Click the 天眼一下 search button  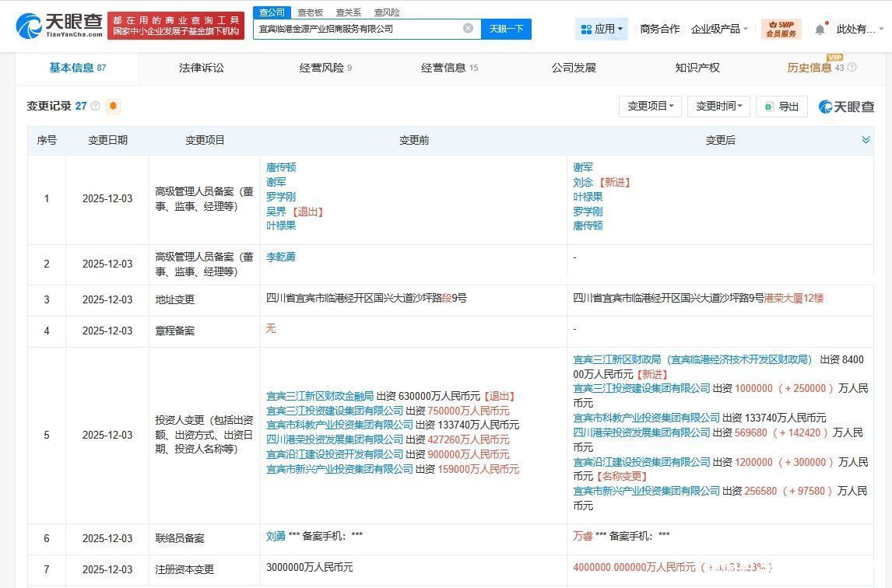click(x=506, y=29)
